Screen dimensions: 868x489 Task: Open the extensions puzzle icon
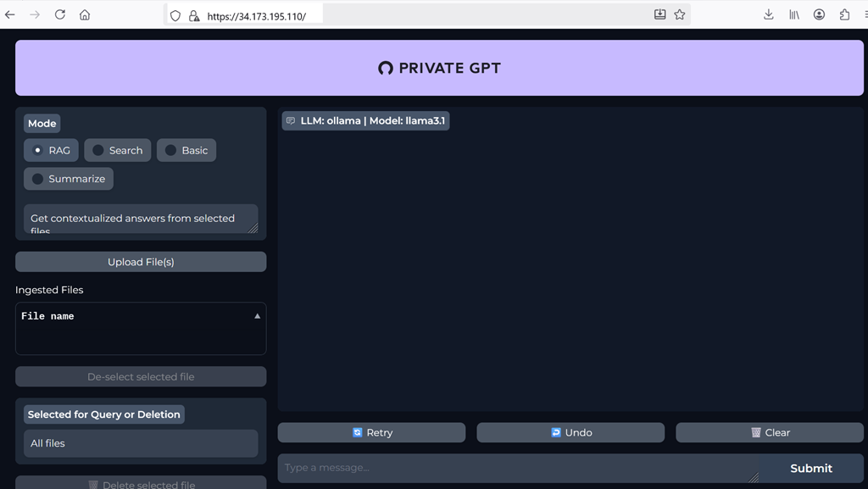click(x=844, y=14)
